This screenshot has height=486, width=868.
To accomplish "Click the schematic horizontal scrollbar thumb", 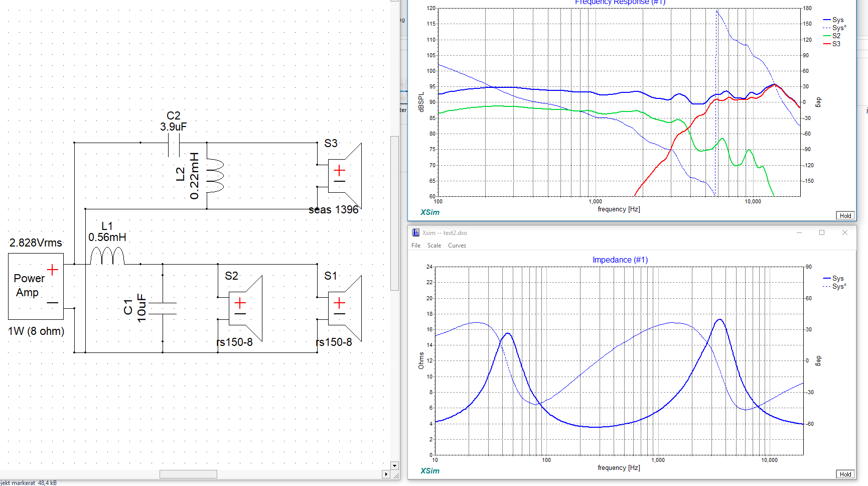I will (x=188, y=474).
